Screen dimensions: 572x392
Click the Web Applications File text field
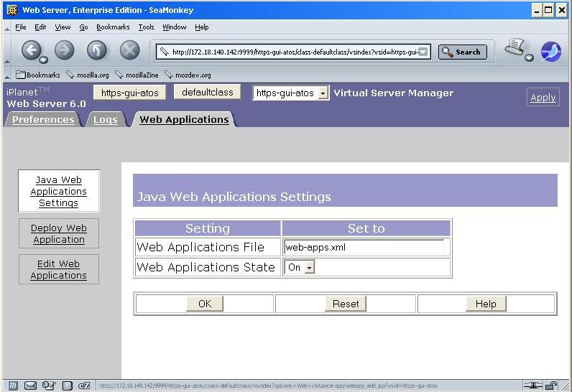coord(364,247)
